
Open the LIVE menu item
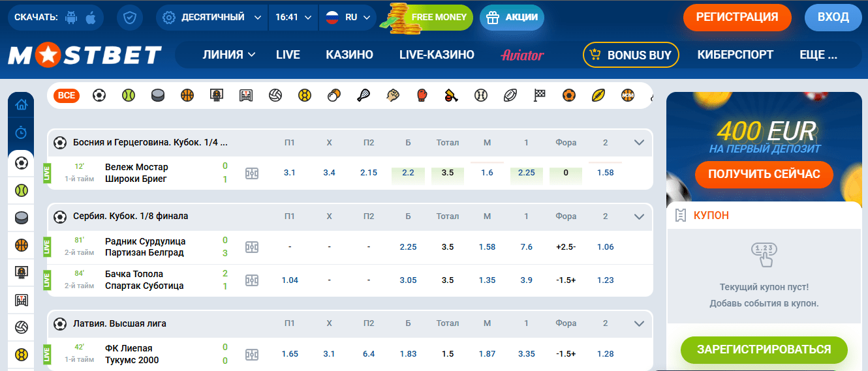288,55
